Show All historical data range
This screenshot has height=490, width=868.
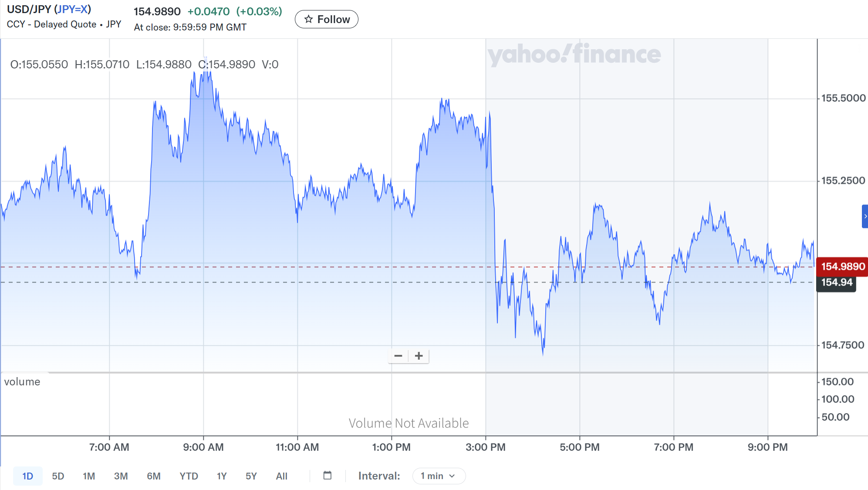(281, 476)
